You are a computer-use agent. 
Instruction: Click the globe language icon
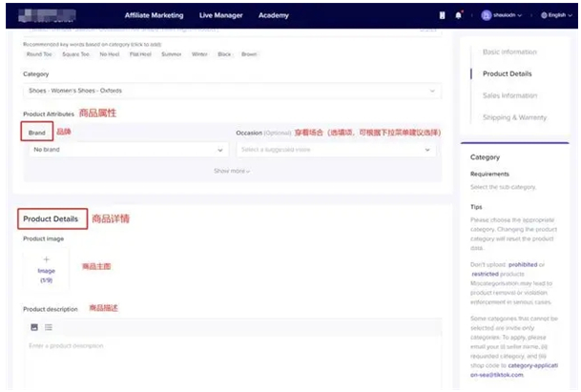[544, 15]
